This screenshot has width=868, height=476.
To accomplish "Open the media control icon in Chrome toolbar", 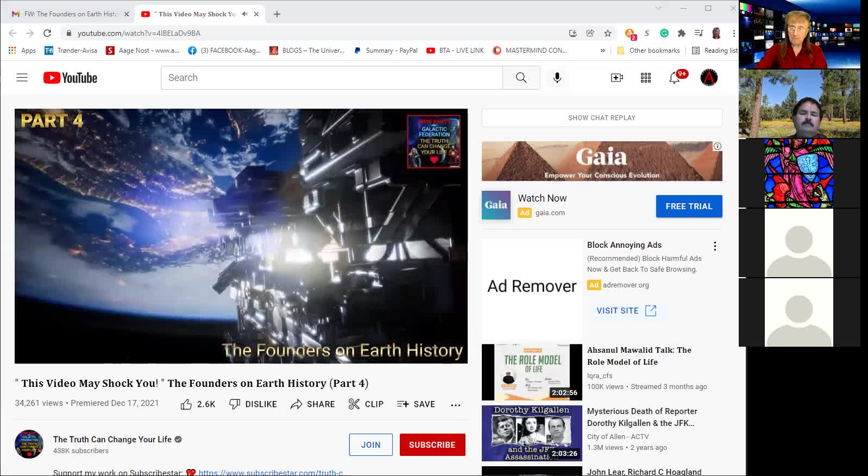I will [699, 33].
